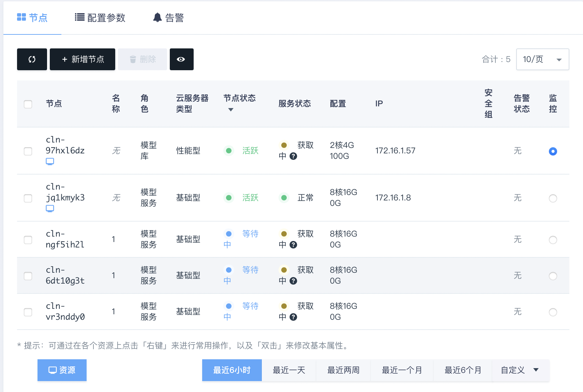Switch to the 配置参数 tab
Screen dimensions: 583x392
coord(100,17)
